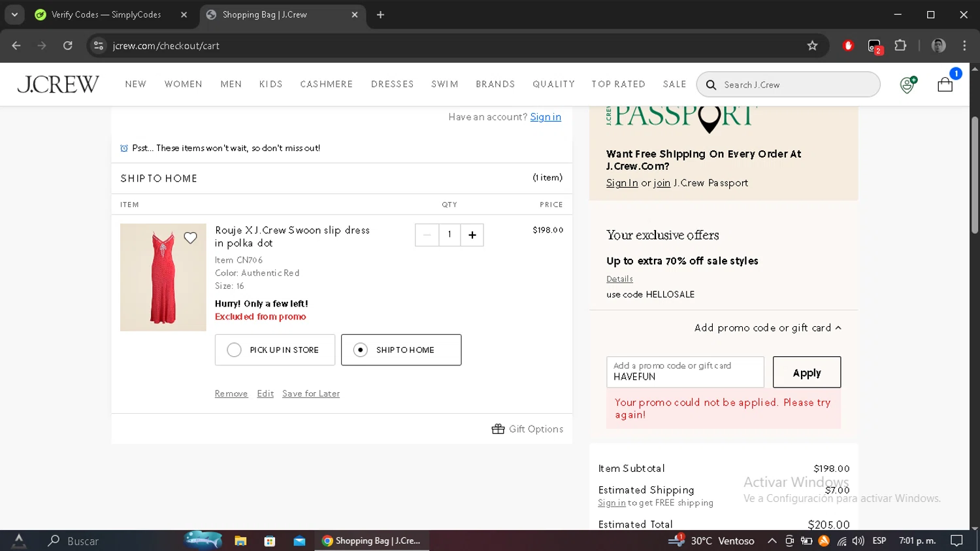Screen dimensions: 980x551
Task: Edit the slip dress item
Action: pos(265,393)
